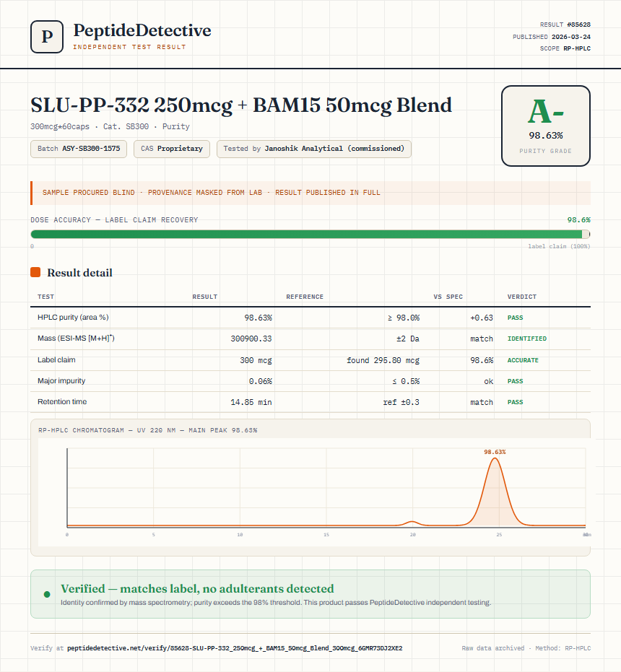Screen dimensions: 621x672
Task: Click the PASS verdict for Major impurity
Action: pos(515,381)
